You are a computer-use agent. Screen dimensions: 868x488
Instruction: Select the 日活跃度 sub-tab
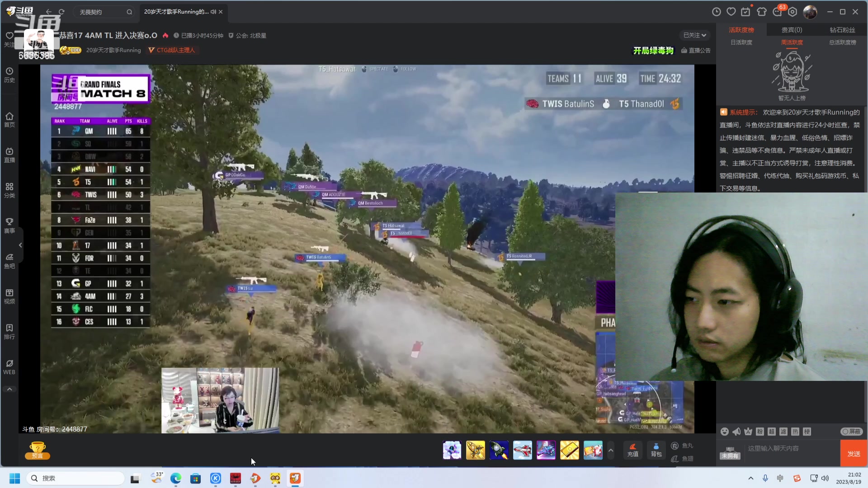point(741,42)
